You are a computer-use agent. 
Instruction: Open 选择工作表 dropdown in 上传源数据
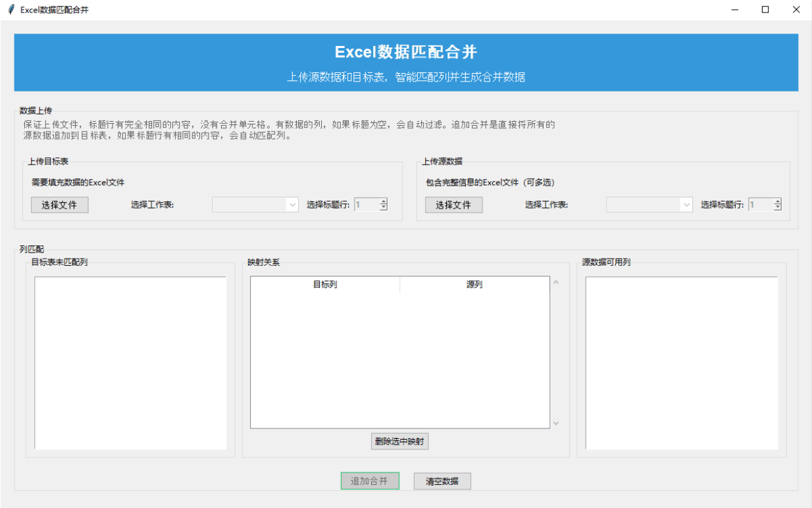pos(650,205)
